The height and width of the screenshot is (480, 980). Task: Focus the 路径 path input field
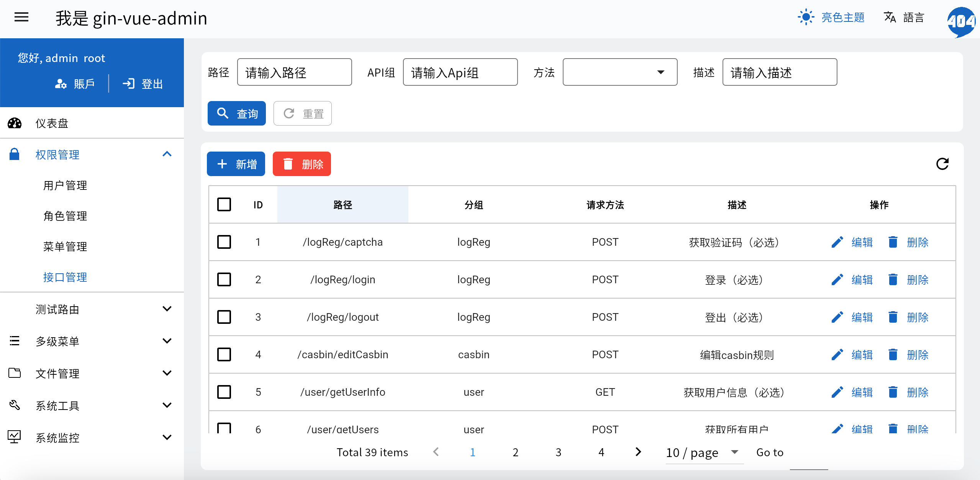294,72
